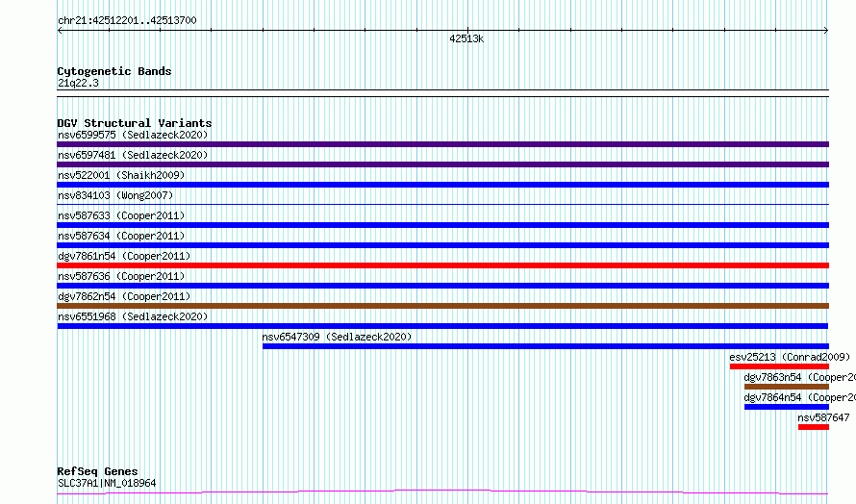This screenshot has height=504, width=856.
Task: Select the blue nsv587636 variant bar
Action: (442, 286)
